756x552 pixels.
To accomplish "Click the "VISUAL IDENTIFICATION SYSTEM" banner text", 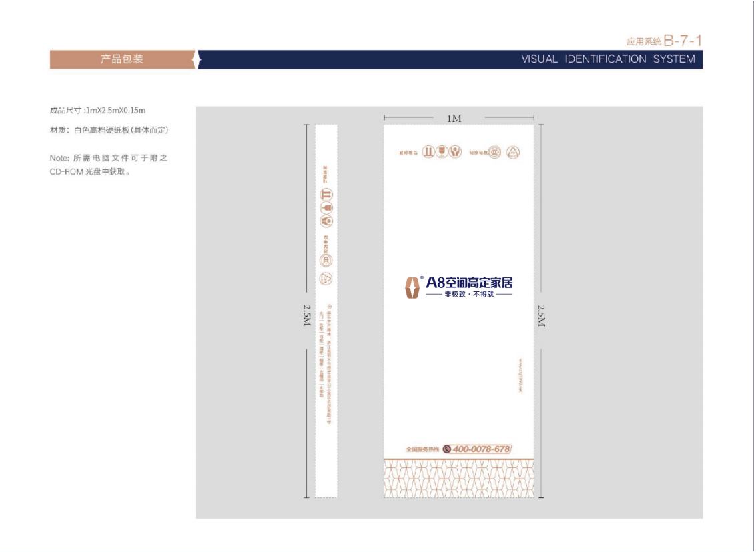I will [608, 59].
